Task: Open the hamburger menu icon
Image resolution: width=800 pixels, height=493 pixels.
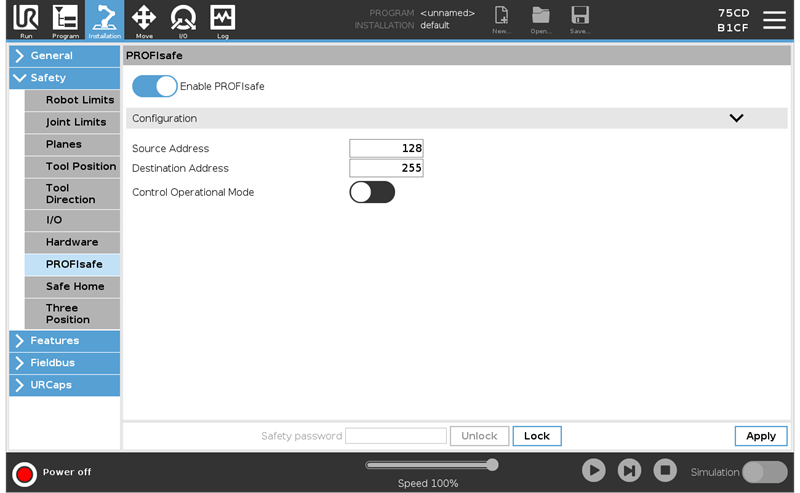Action: 774,20
